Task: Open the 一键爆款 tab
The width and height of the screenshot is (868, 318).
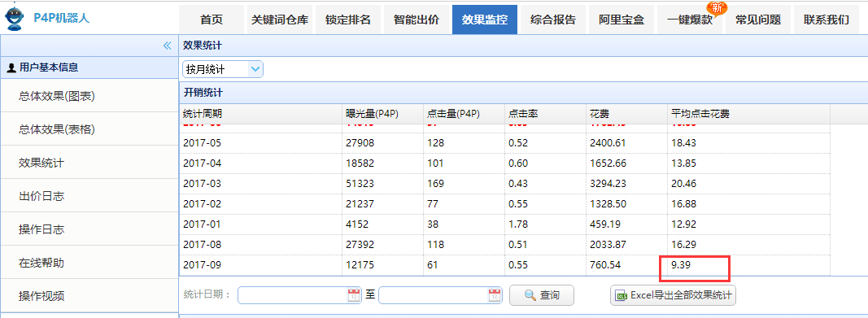Action: pos(690,20)
